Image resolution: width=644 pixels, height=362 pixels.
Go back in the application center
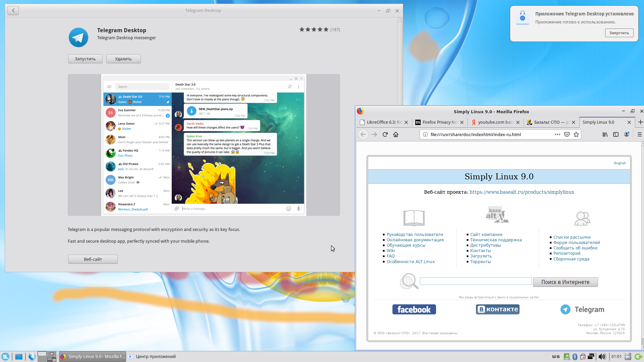click(13, 10)
